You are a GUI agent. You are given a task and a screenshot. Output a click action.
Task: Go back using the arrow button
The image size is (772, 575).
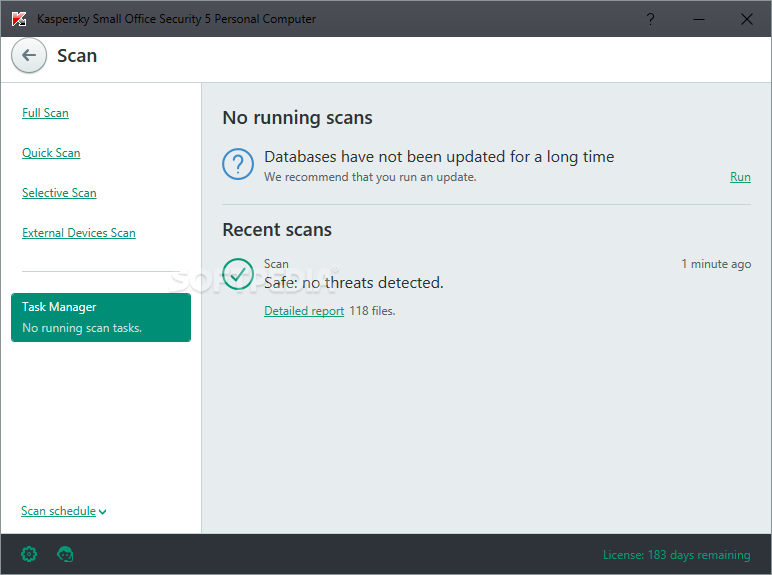pos(29,56)
